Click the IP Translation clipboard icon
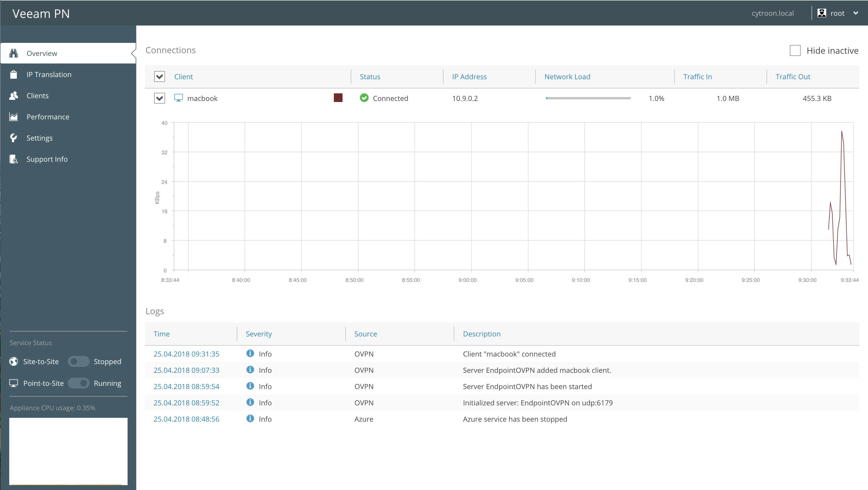The width and height of the screenshot is (868, 490). [14, 74]
